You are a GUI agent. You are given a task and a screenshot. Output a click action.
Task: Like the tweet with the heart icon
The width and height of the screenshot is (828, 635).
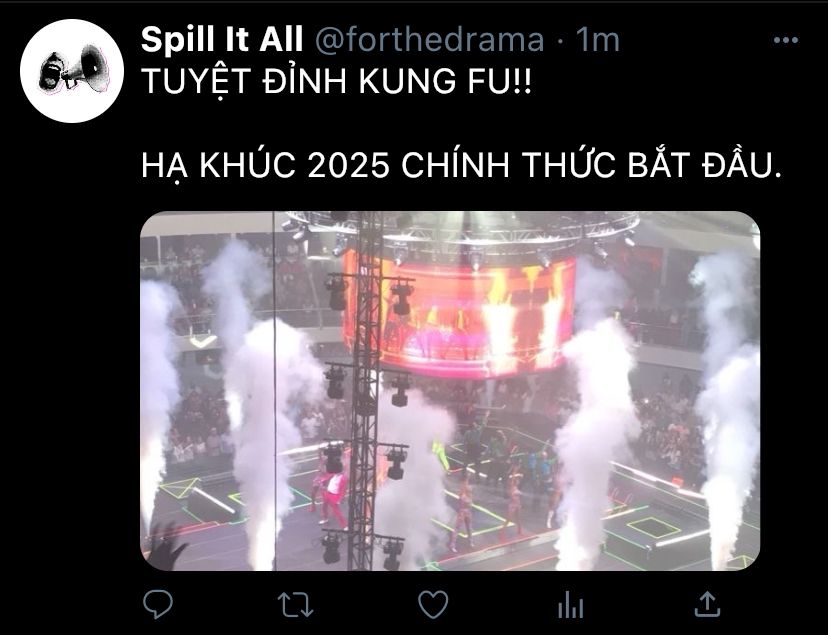433,604
